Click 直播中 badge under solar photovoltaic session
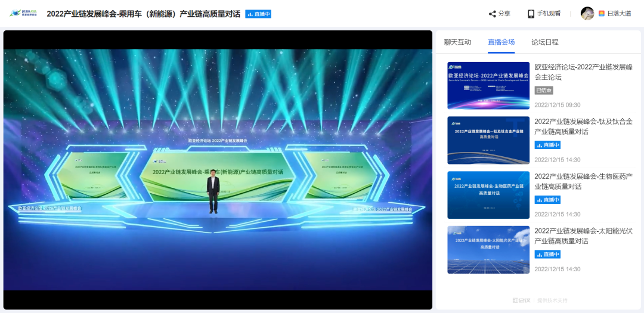This screenshot has height=313, width=644. (x=547, y=255)
